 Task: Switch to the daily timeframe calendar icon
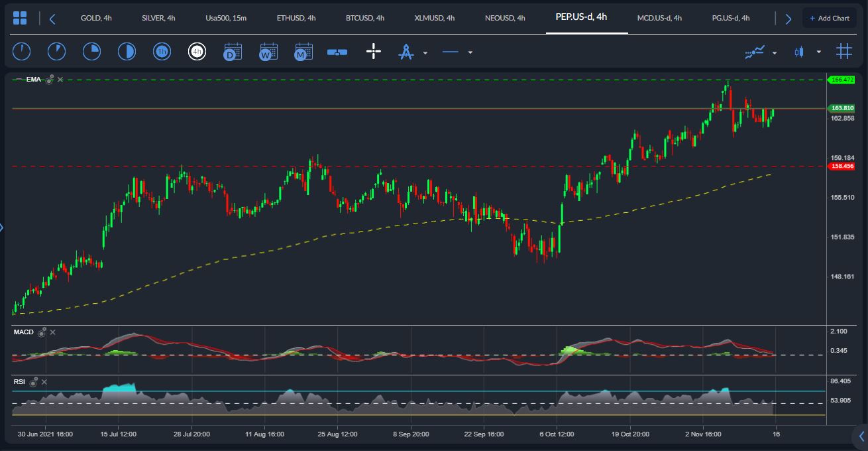pos(233,51)
